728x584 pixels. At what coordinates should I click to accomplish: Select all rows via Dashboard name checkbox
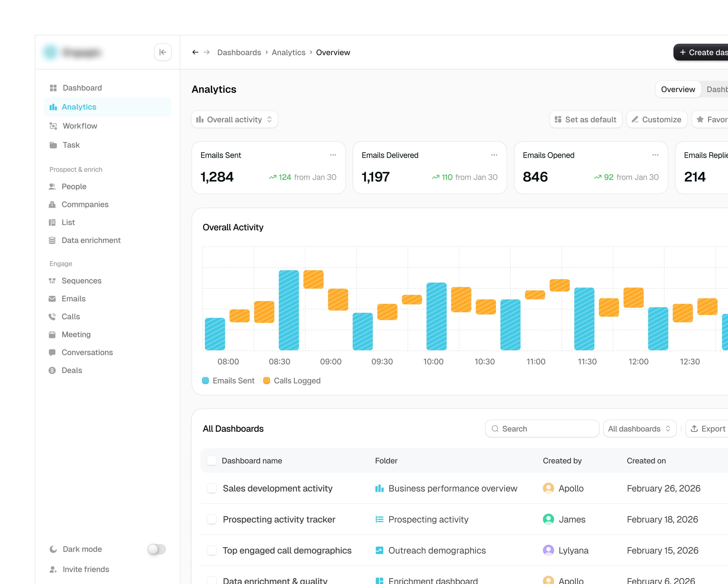(212, 461)
